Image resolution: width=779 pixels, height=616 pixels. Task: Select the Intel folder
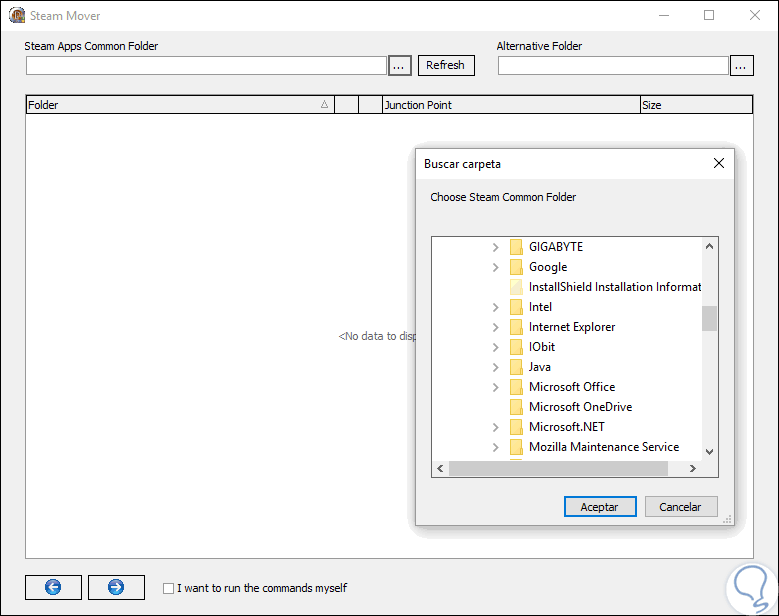[x=540, y=307]
